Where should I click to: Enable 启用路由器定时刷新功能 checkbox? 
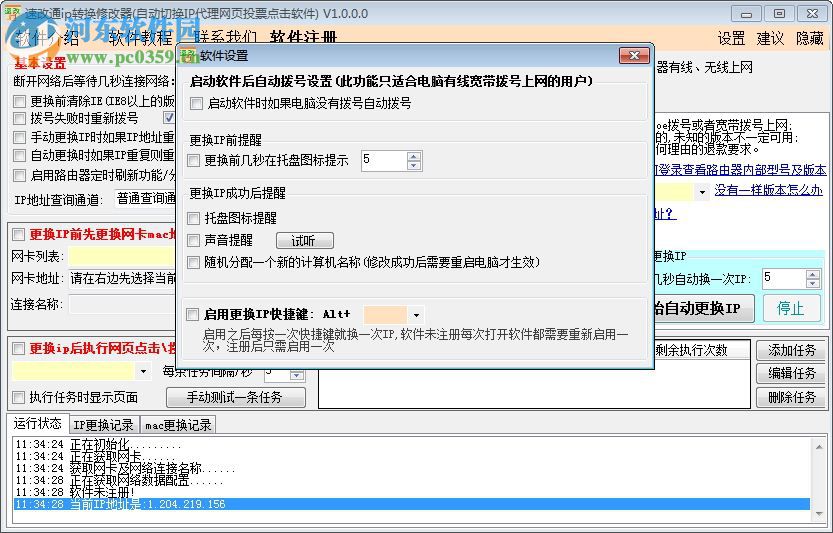pos(20,175)
